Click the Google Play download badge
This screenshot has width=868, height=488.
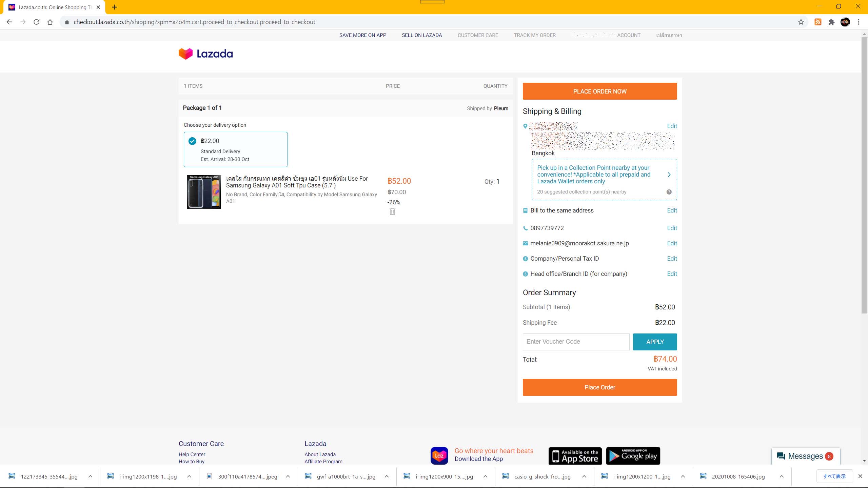(633, 456)
